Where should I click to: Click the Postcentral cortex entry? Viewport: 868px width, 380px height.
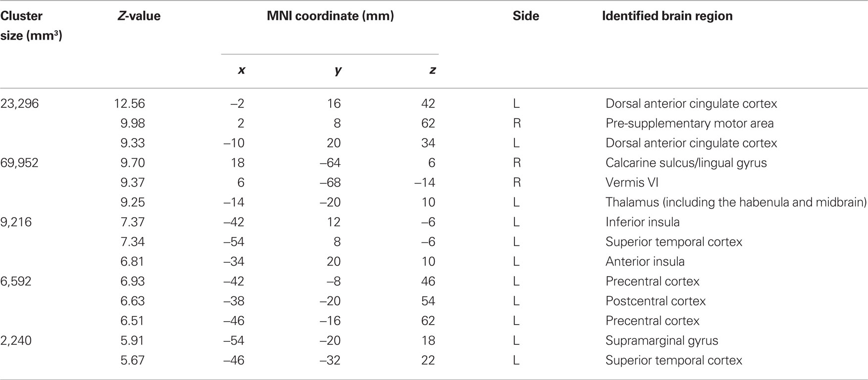656,301
